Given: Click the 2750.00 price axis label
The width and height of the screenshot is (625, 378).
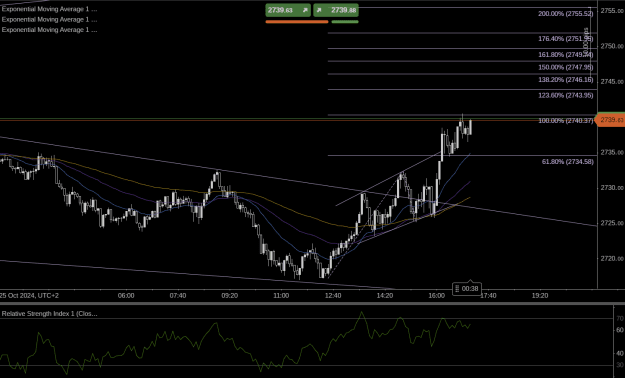Looking at the screenshot, I should pos(612,46).
